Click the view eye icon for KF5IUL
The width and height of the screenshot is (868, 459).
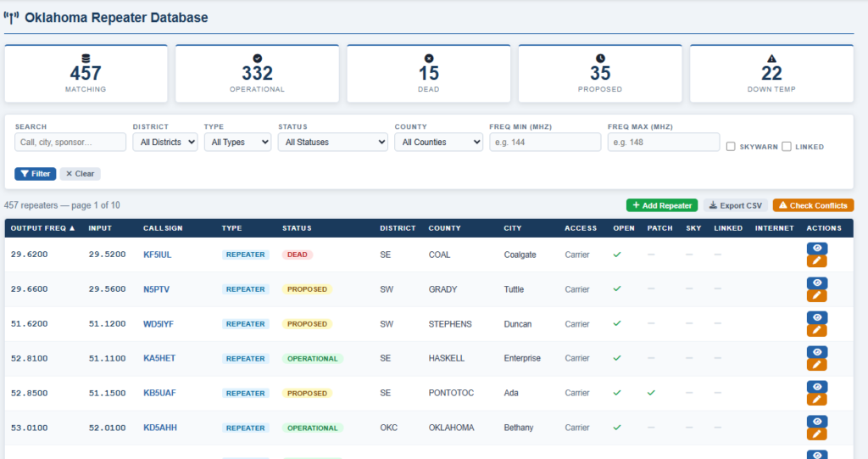point(817,249)
